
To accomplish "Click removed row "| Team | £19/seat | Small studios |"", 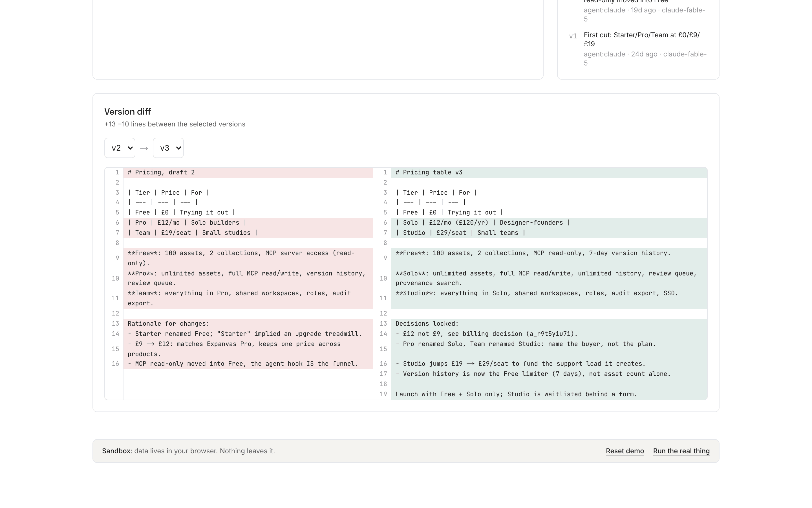I will coord(248,233).
